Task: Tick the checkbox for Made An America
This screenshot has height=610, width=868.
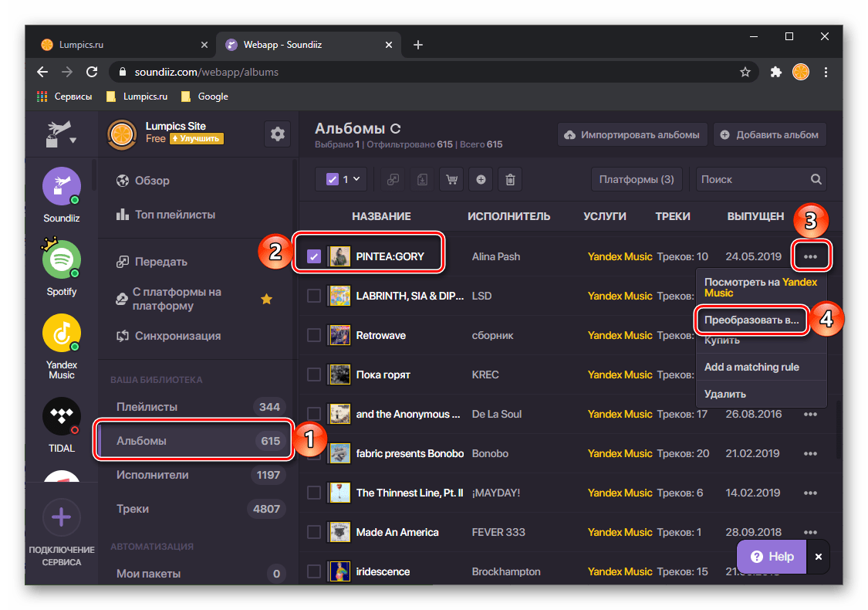Action: [314, 532]
